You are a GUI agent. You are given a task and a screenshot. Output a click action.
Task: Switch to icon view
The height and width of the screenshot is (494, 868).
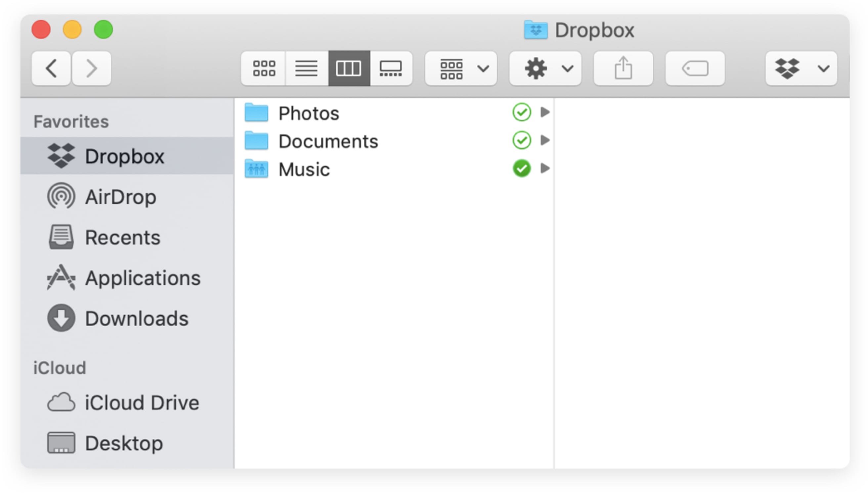(x=264, y=68)
